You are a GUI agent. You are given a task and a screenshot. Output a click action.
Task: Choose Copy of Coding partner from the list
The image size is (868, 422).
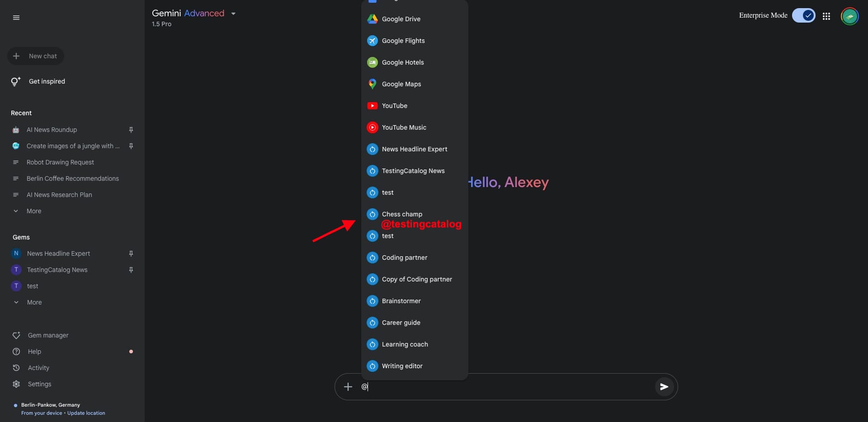415,279
